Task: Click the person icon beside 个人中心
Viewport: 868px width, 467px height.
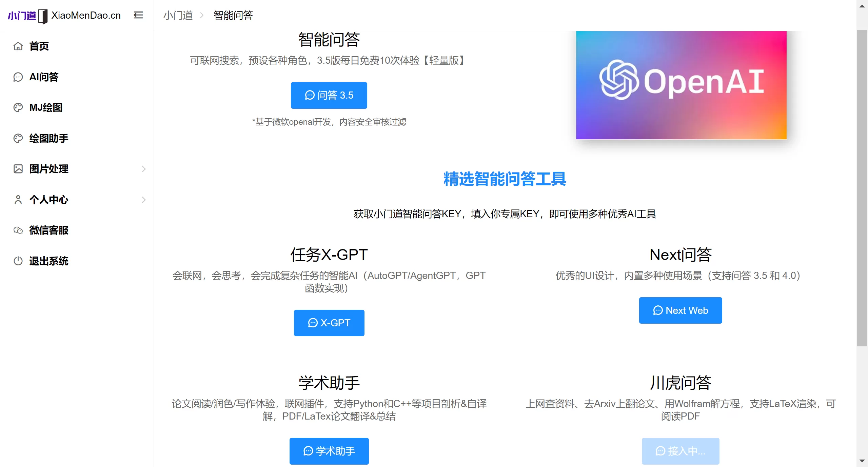Action: coord(18,200)
